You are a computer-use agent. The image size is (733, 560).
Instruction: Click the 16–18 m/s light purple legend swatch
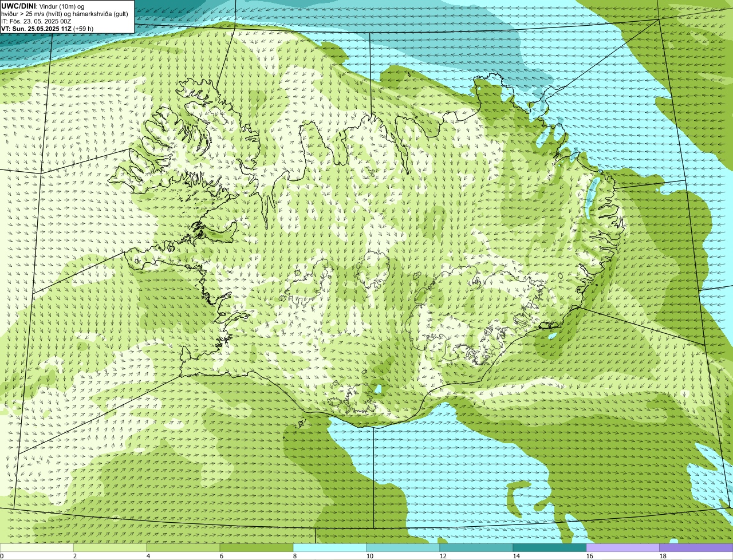pyautogui.click(x=623, y=547)
